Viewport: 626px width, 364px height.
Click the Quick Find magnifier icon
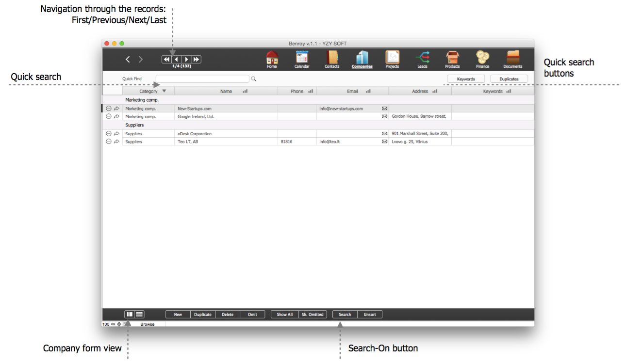pos(253,79)
